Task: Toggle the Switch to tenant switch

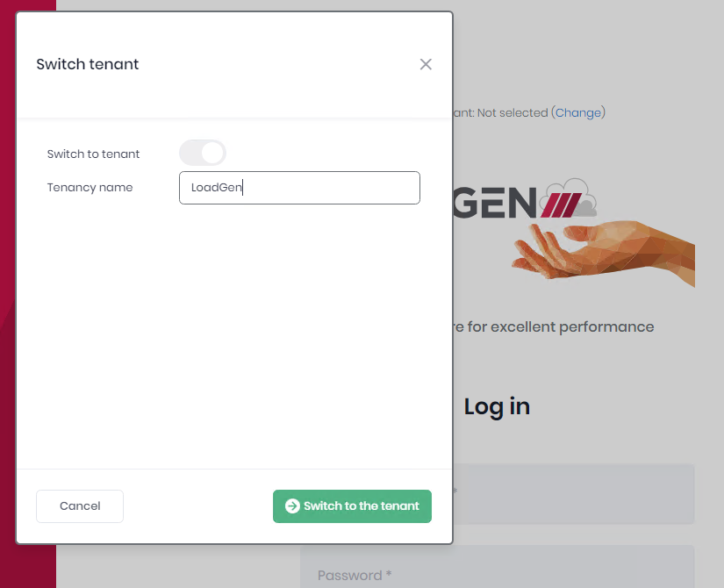Action: point(203,153)
